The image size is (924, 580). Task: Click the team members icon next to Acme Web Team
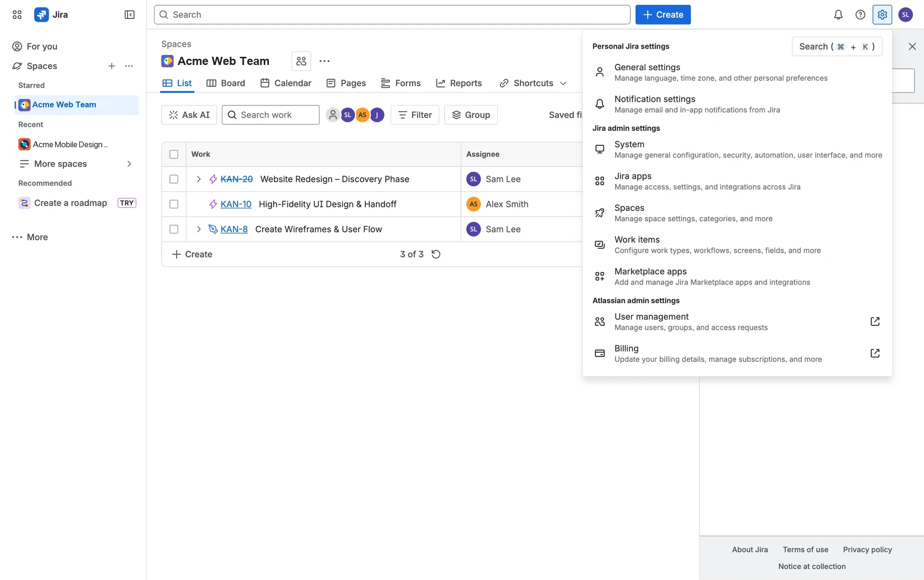(x=301, y=61)
